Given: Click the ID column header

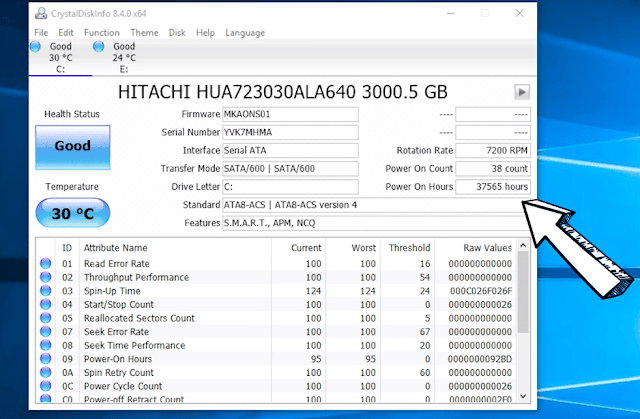Looking at the screenshot, I should click(67, 248).
